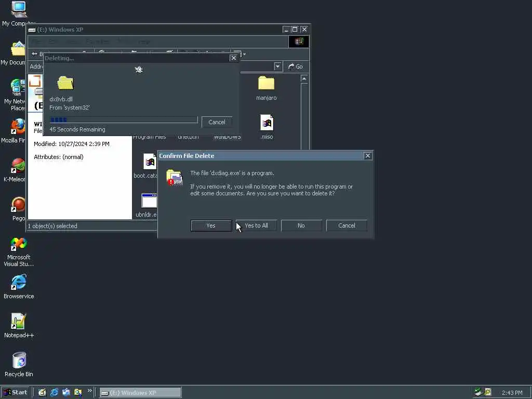
Task: Open the Views toolbar dropdown arrow
Action: click(244, 54)
